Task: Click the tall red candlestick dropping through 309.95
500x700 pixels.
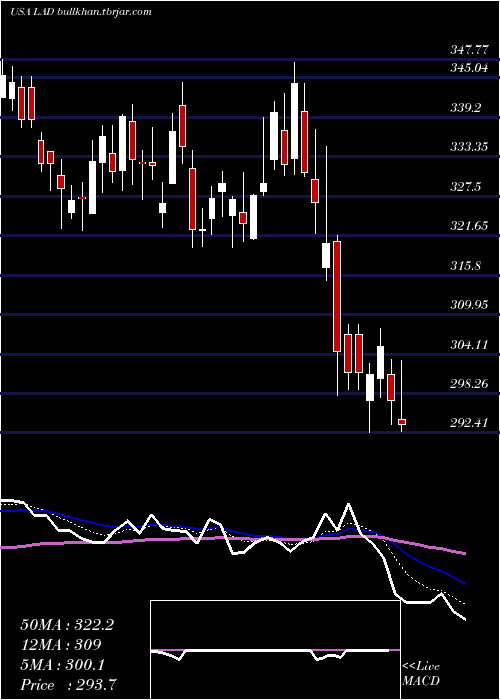Action: (337, 296)
